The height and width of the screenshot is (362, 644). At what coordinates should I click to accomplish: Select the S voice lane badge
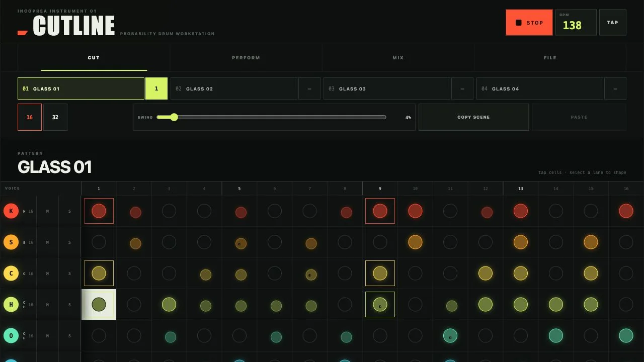[11, 242]
